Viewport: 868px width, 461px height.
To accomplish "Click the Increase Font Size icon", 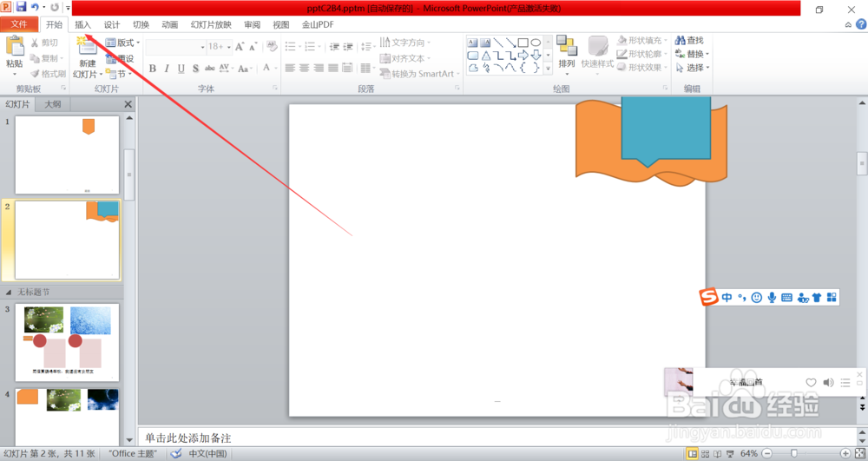I will coord(240,47).
